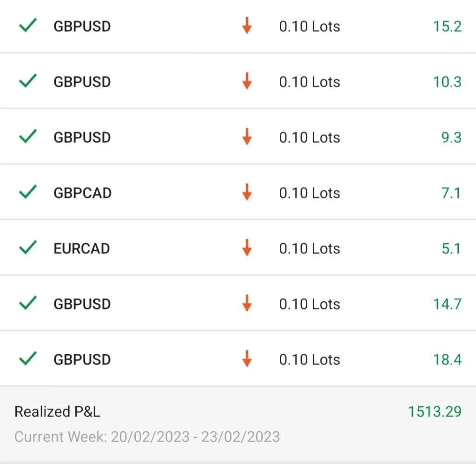Image resolution: width=476 pixels, height=464 pixels.
Task: Tap the 1513.29 realized total
Action: [435, 412]
